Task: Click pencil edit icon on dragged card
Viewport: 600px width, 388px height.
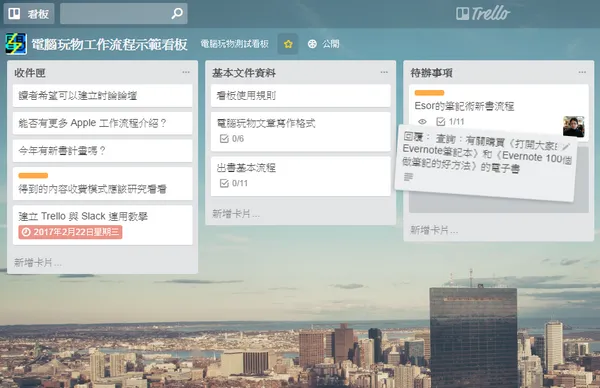Action: tap(566, 146)
